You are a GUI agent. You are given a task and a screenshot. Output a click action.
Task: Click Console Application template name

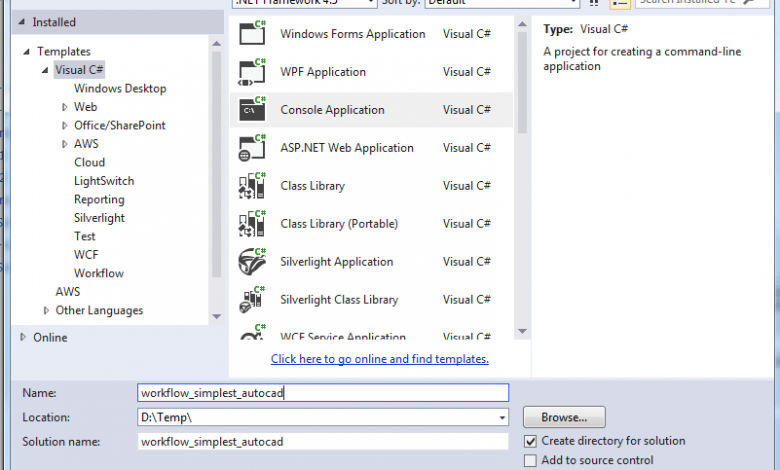pos(332,110)
